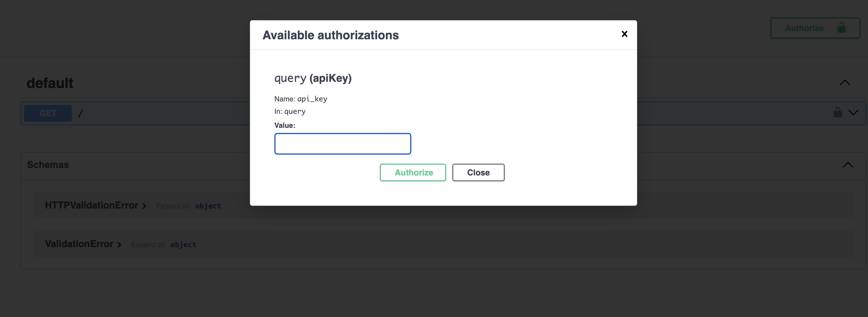Click the arrow next to ValidationError
The height and width of the screenshot is (317, 868).
[x=120, y=244]
